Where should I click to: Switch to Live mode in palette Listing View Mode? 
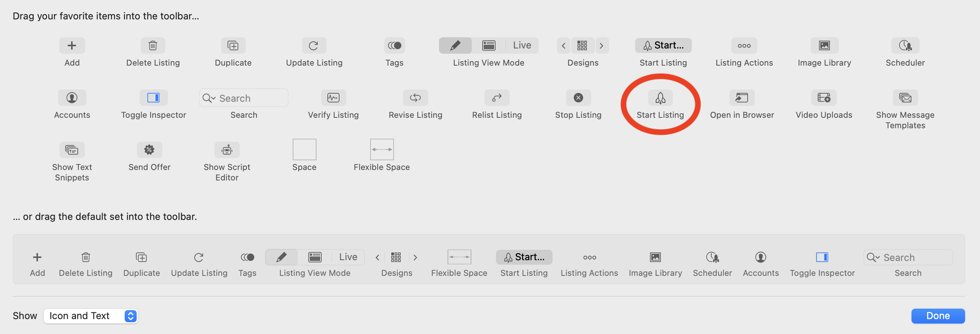tap(522, 46)
